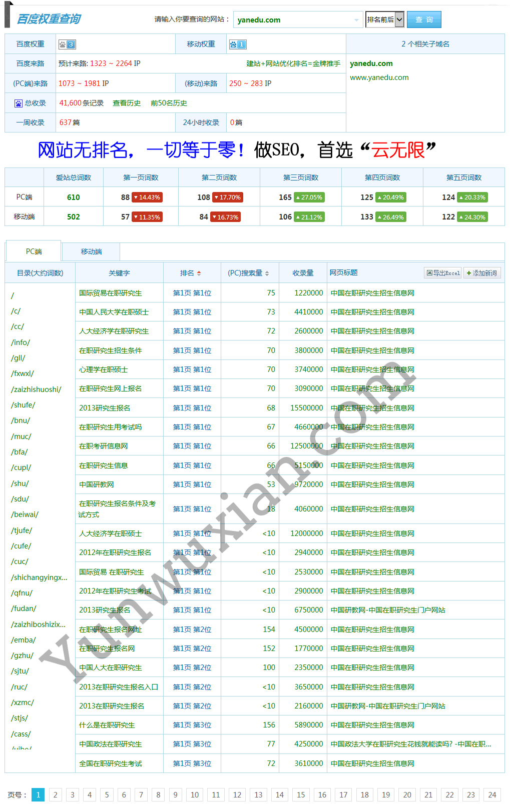Open the 排名前后 dropdown

[385, 19]
